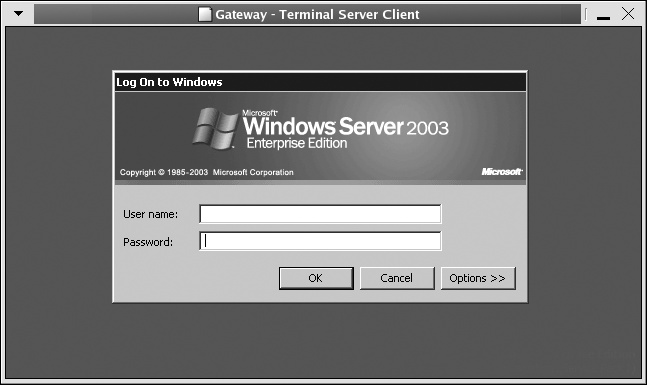
Task: Click the copyright Microsoft Corporation text
Action: pyautogui.click(x=206, y=172)
